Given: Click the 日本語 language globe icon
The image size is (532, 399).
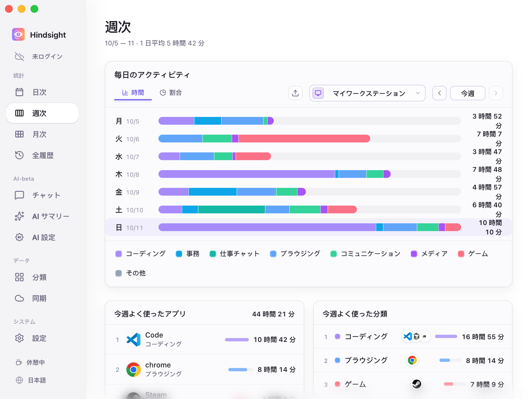Looking at the screenshot, I should pos(19,380).
